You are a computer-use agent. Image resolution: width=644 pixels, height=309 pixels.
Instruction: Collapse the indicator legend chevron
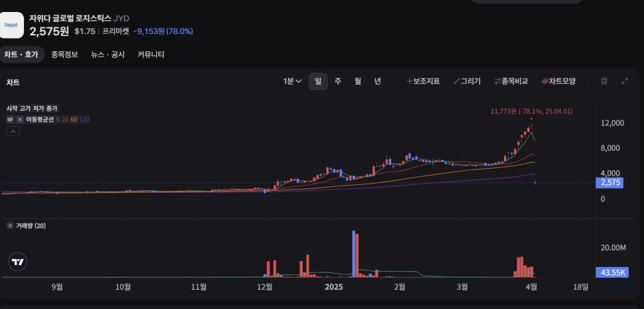13,131
